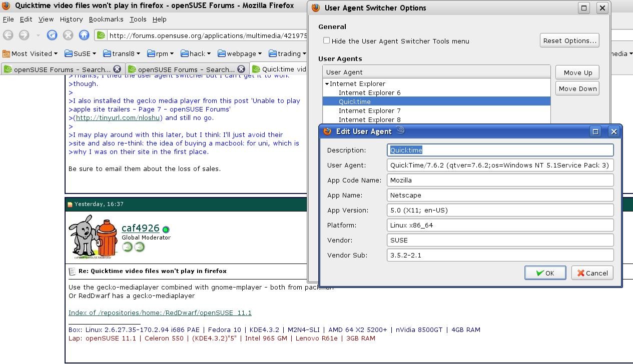The width and height of the screenshot is (633, 364).
Task: Open the File menu
Action: point(9,19)
